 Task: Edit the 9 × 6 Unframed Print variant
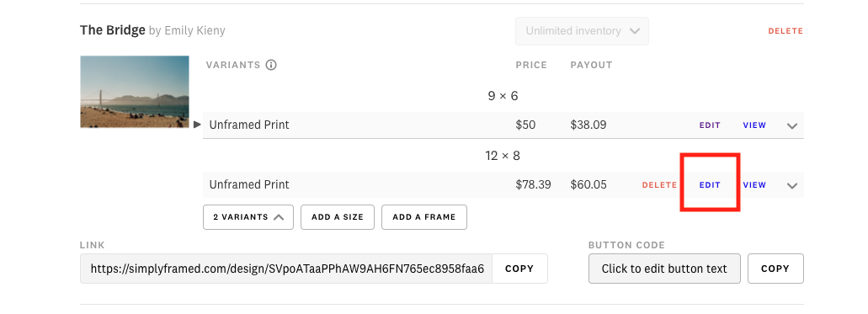(x=710, y=125)
